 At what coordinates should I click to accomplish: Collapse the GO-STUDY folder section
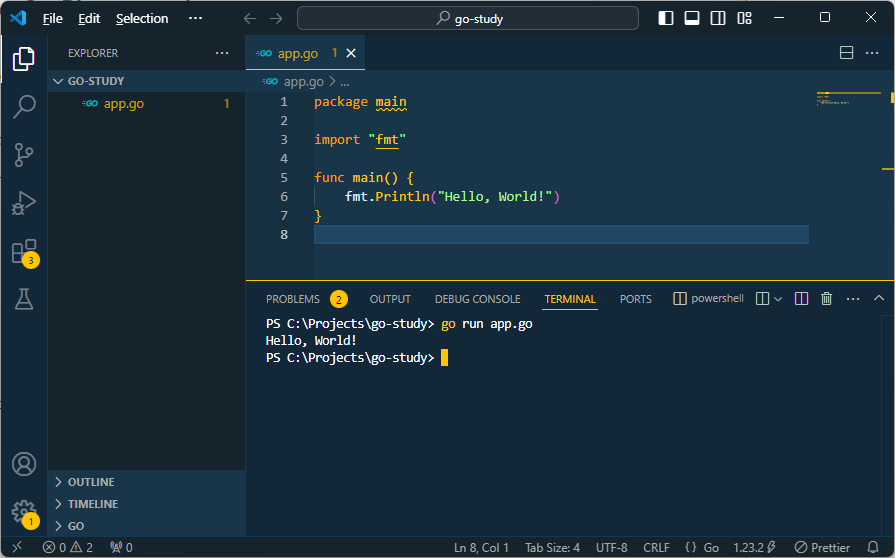95,81
